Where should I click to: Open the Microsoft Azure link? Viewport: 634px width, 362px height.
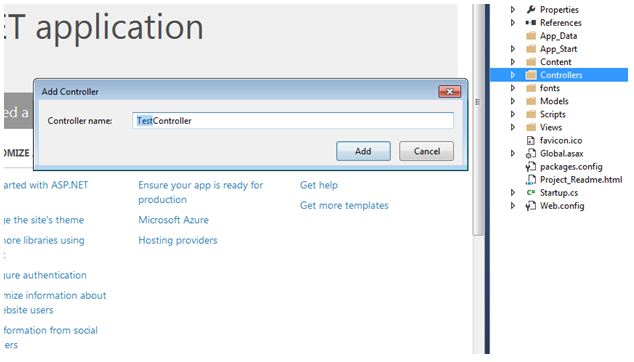[173, 220]
